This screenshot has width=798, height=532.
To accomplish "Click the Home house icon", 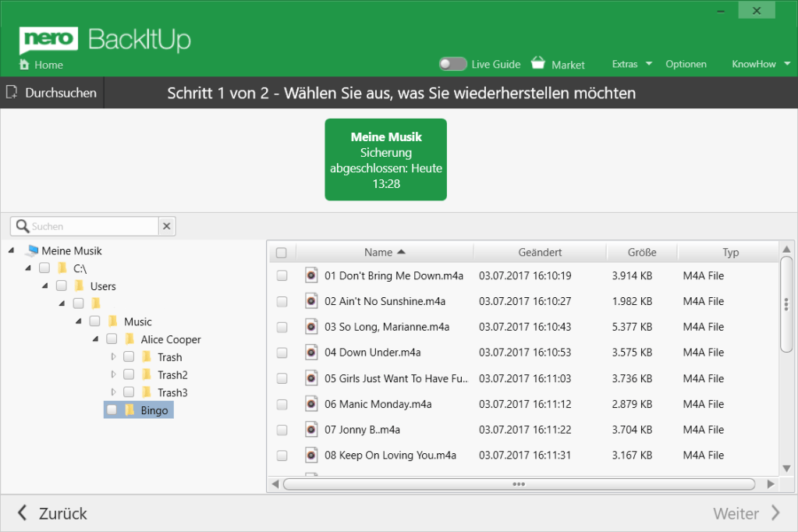I will coord(24,65).
